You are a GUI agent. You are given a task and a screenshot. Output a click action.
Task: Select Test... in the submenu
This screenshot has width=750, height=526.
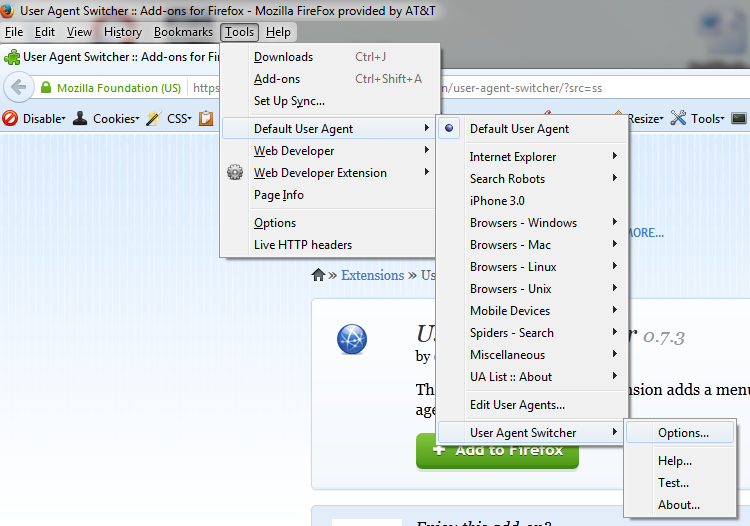(x=680, y=482)
